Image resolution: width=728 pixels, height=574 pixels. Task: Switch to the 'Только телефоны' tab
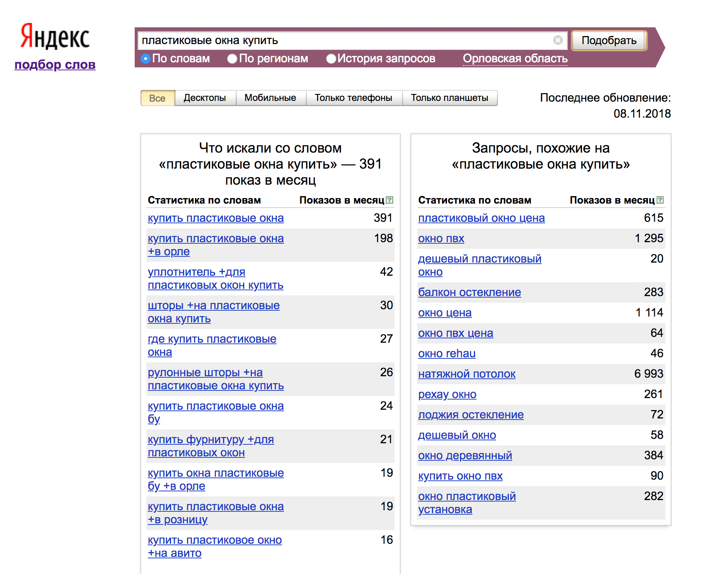[353, 98]
